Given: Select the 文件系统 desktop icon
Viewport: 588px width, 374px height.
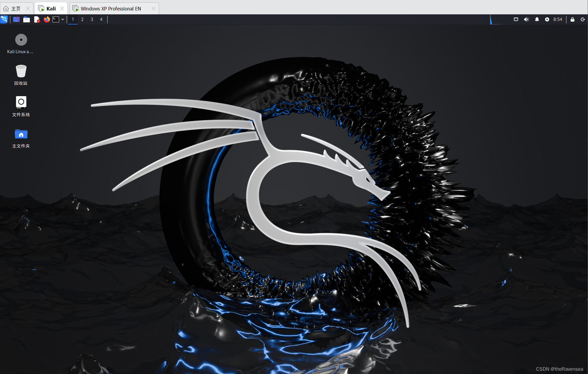Looking at the screenshot, I should point(21,107).
